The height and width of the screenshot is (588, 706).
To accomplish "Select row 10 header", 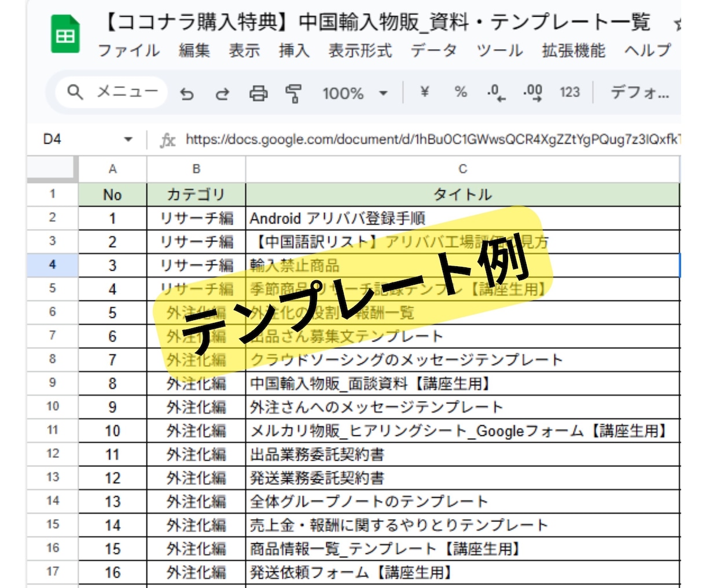I will [53, 407].
